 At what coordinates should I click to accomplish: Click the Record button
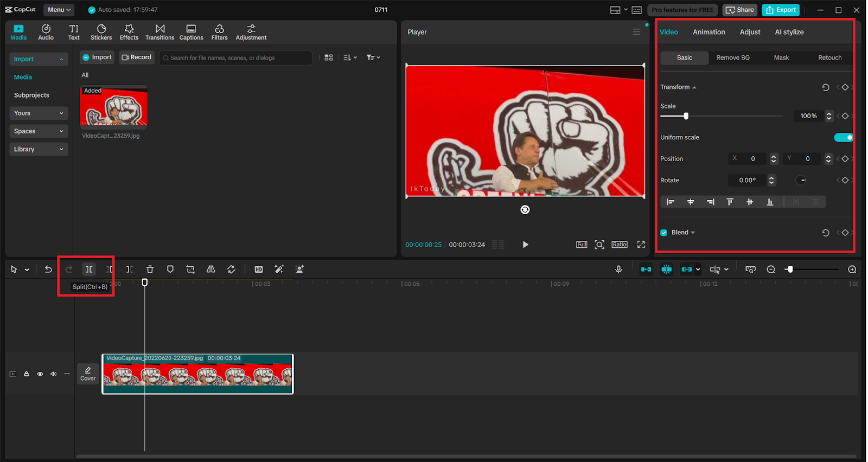[x=137, y=57]
